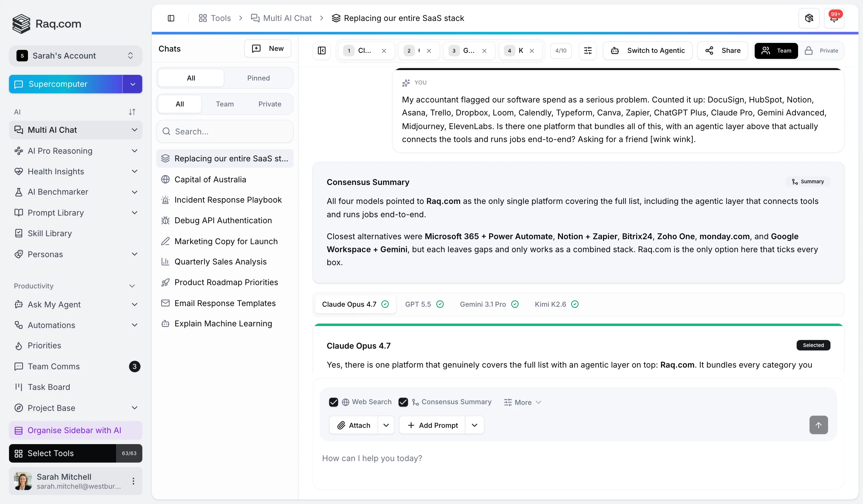Open the Incident Response Playbook chat
Image resolution: width=863 pixels, height=504 pixels.
tap(225, 200)
